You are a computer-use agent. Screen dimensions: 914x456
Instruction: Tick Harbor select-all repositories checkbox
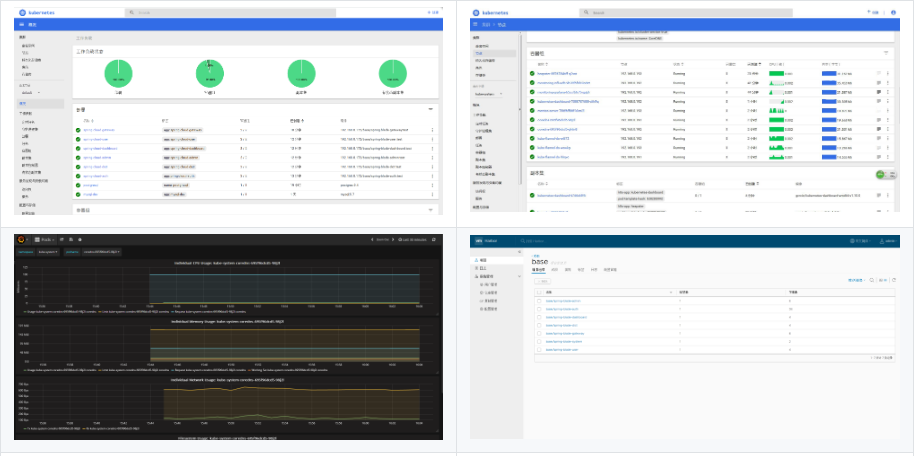(539, 292)
